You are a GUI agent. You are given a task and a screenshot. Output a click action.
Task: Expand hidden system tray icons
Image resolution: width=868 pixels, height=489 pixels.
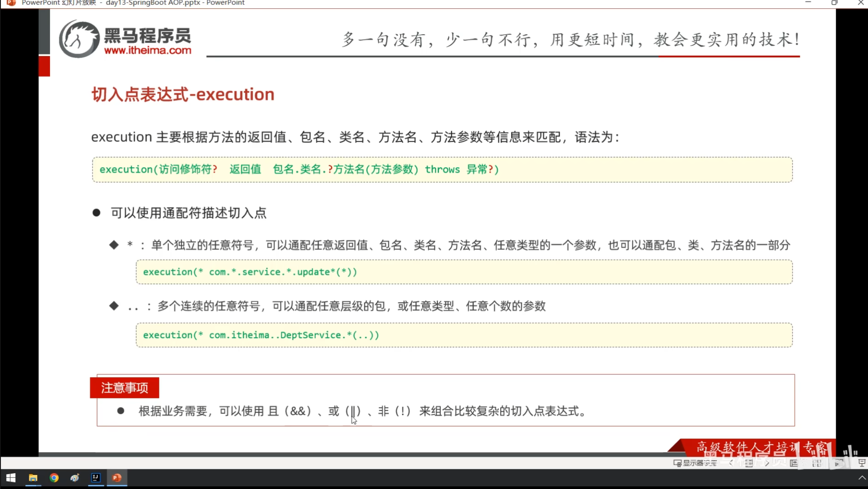tap(861, 478)
